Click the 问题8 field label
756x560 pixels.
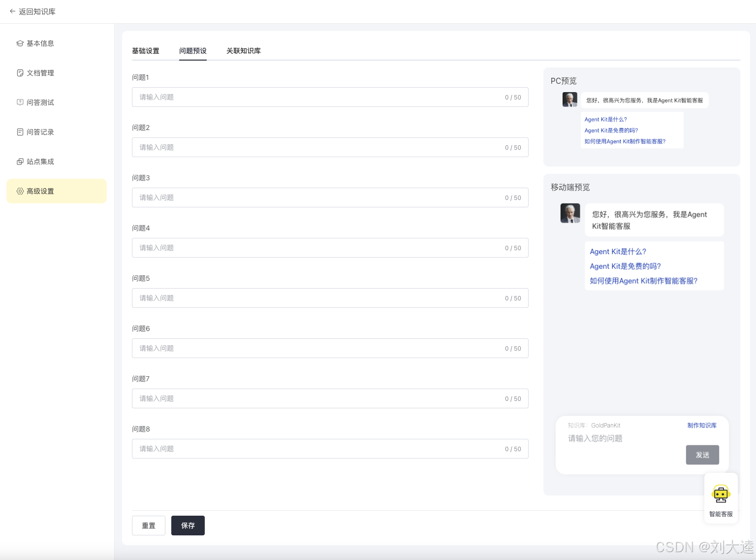tap(141, 429)
